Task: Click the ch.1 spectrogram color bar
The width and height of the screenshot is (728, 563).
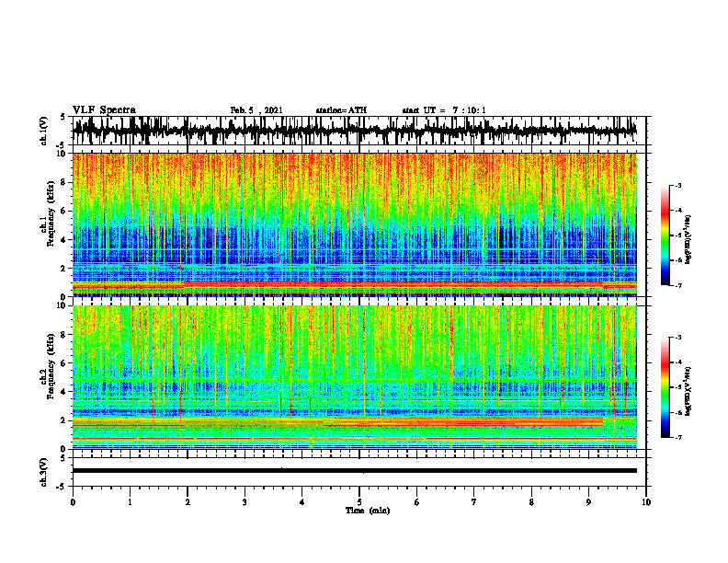Action: coord(665,236)
